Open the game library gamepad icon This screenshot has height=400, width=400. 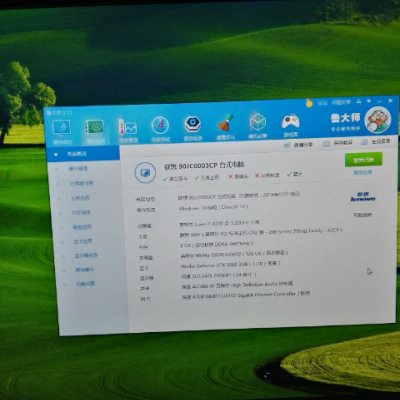point(290,121)
